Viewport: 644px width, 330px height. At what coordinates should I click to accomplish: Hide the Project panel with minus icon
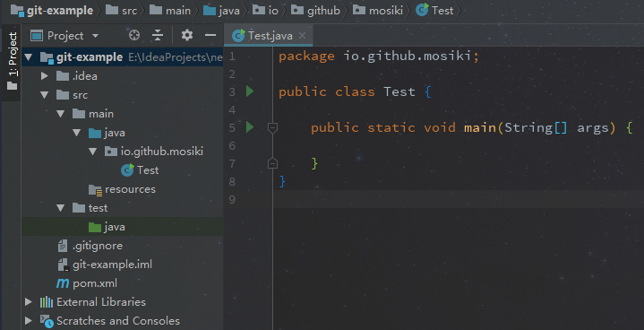210,35
